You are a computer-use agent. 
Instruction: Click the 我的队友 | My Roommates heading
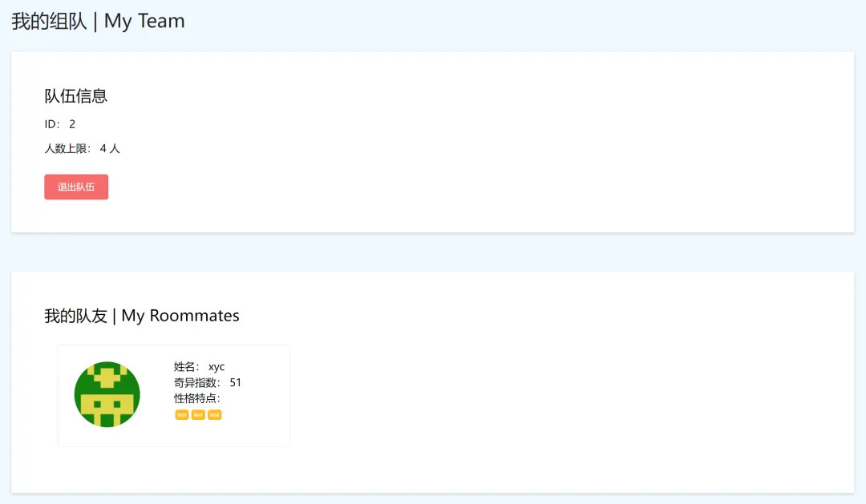pos(142,316)
